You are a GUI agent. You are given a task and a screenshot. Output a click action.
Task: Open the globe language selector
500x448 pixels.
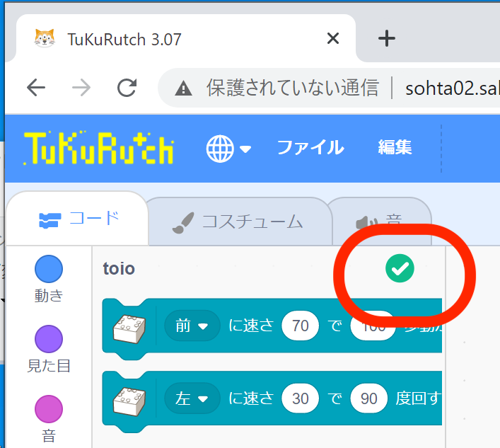[x=228, y=149]
